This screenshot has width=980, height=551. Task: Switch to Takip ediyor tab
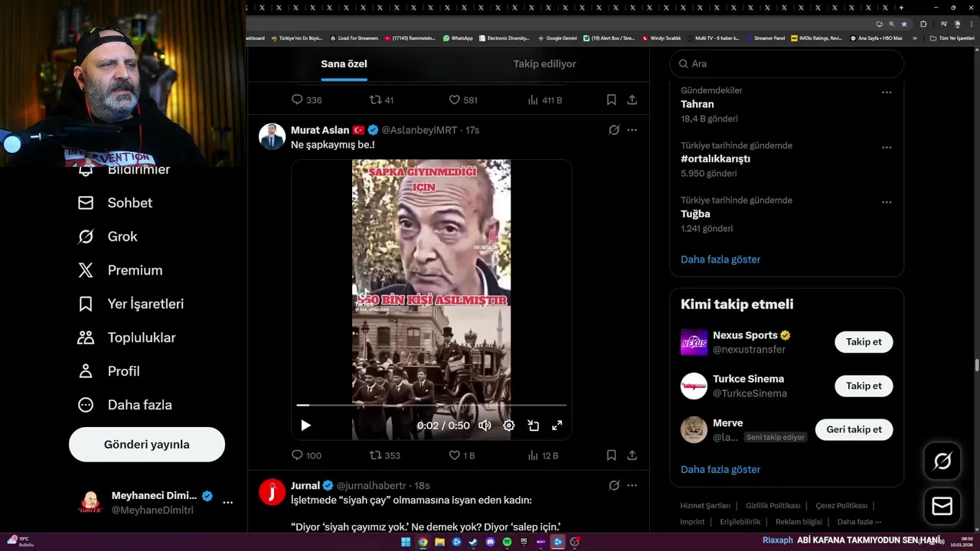544,64
